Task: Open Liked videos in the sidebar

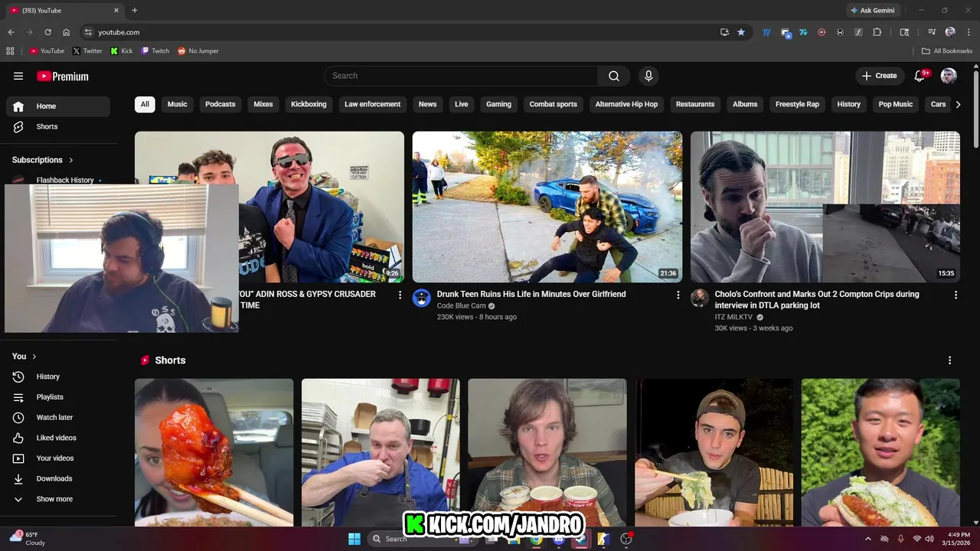Action: pos(58,438)
